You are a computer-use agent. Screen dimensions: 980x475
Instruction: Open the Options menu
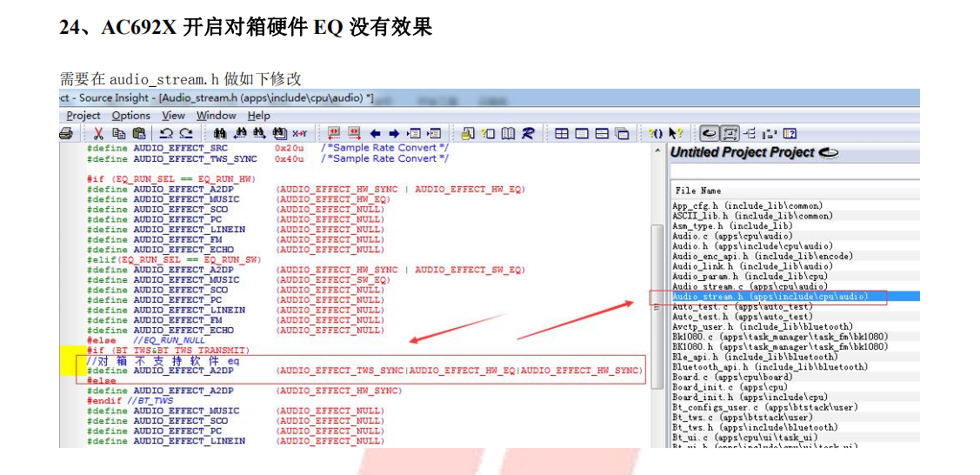point(131,116)
